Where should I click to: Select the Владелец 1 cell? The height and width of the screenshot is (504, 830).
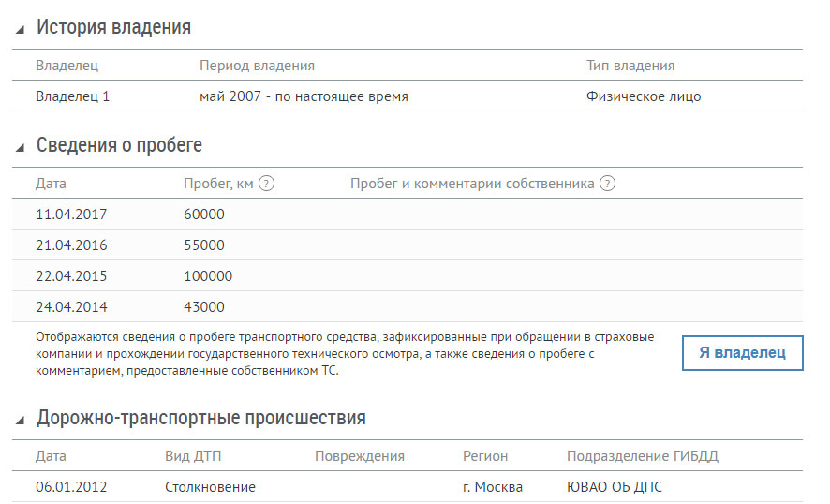[x=72, y=96]
